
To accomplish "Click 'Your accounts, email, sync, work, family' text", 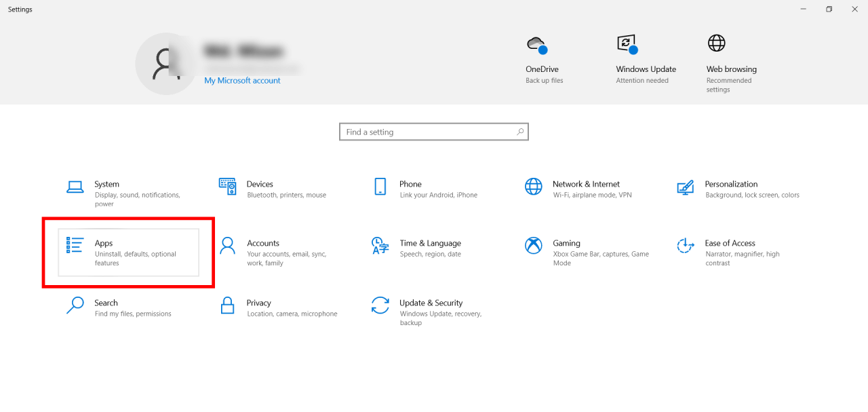I will click(x=286, y=259).
